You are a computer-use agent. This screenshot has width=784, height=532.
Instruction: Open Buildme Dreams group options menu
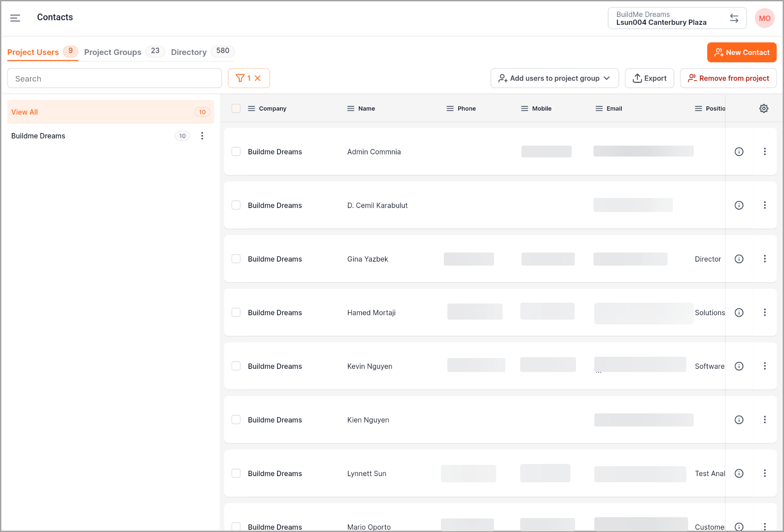202,136
